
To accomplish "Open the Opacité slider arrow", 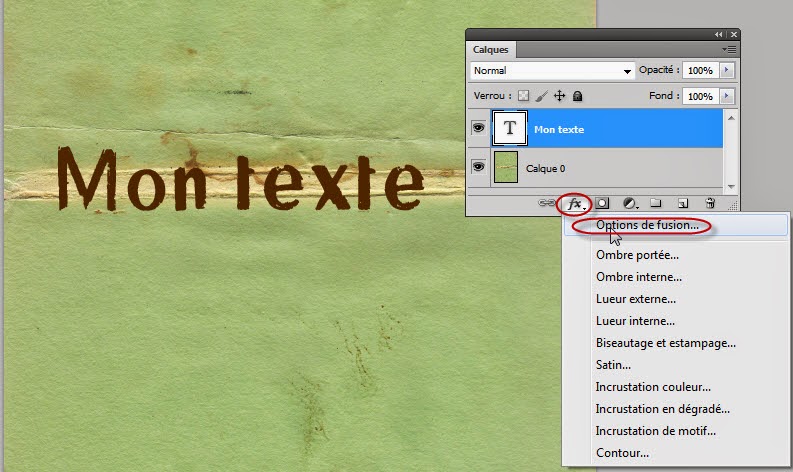I will pyautogui.click(x=727, y=70).
